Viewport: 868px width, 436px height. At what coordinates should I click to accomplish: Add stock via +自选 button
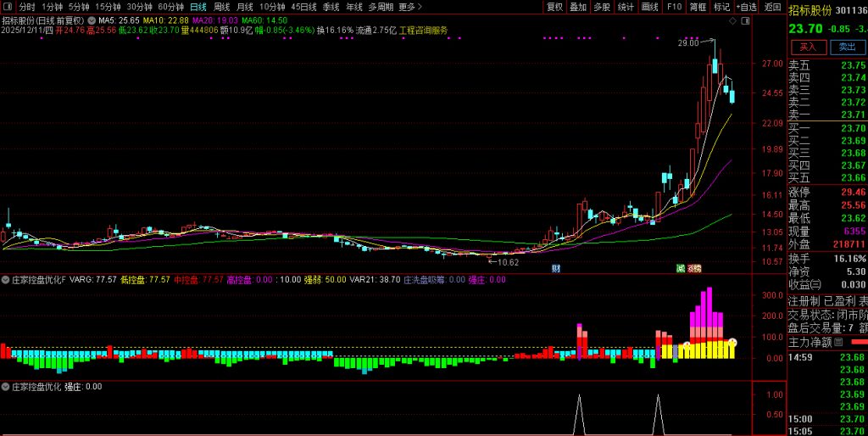pos(746,7)
